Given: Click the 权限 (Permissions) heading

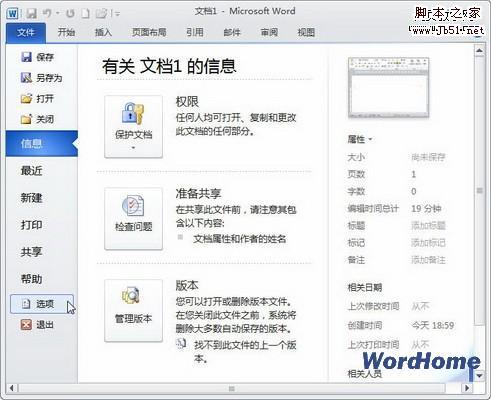Looking at the screenshot, I should 187,102.
